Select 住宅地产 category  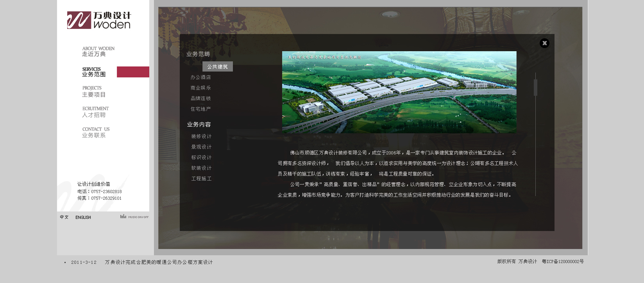[x=200, y=109]
